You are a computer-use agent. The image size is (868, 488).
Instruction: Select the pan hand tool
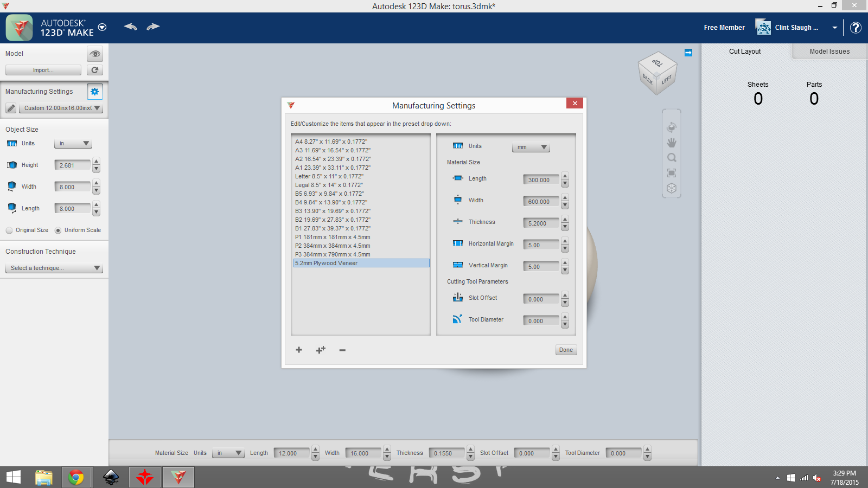click(x=672, y=143)
